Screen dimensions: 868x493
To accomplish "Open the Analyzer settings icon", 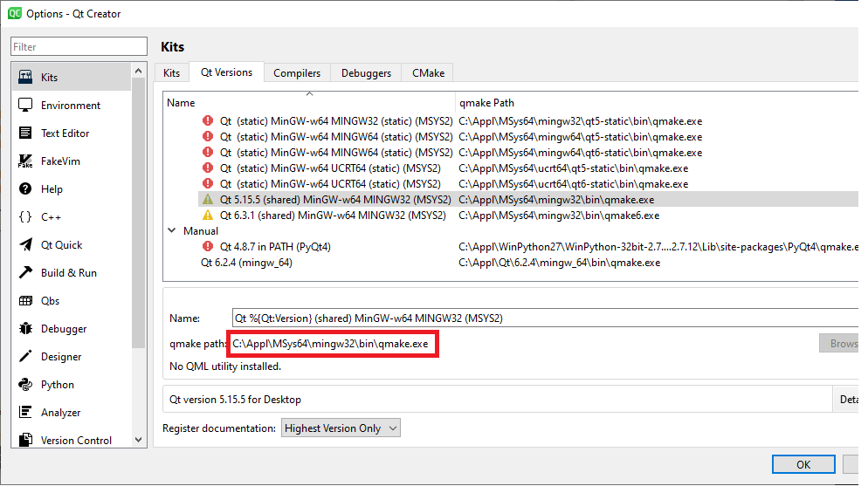I will click(x=25, y=412).
